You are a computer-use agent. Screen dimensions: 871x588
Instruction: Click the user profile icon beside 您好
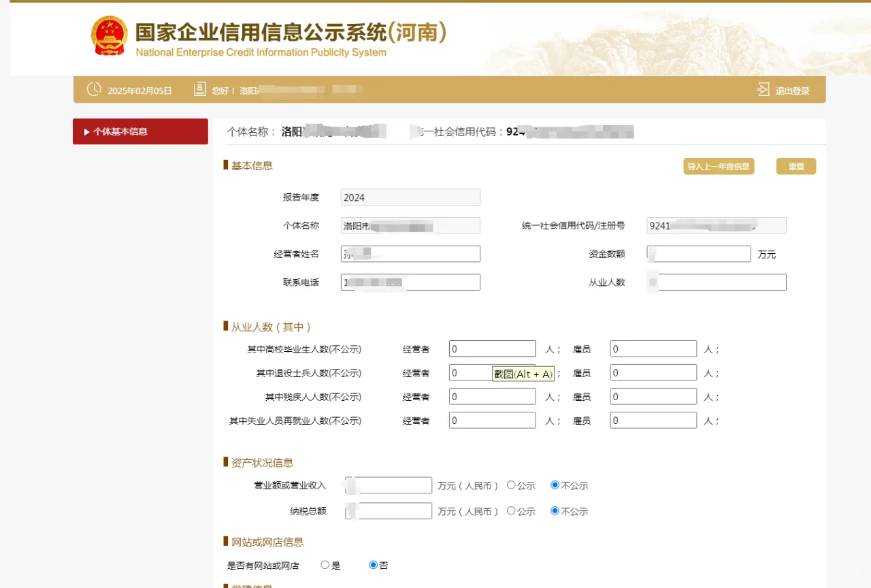coord(199,89)
